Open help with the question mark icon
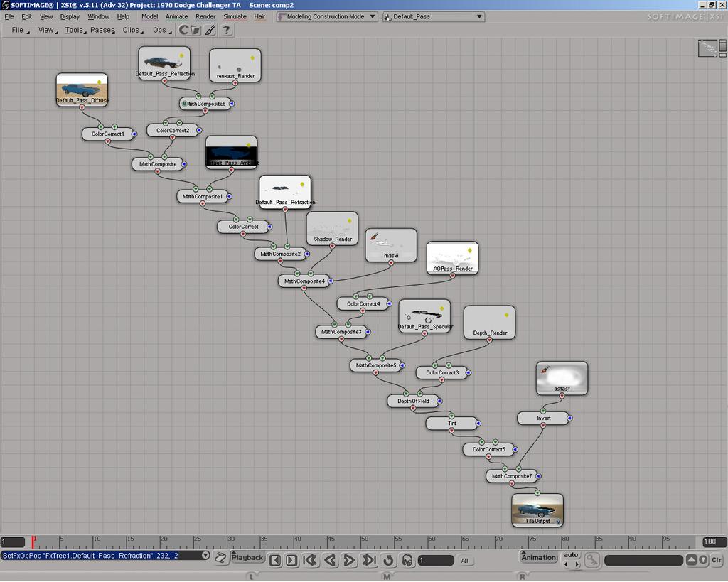 coord(226,30)
